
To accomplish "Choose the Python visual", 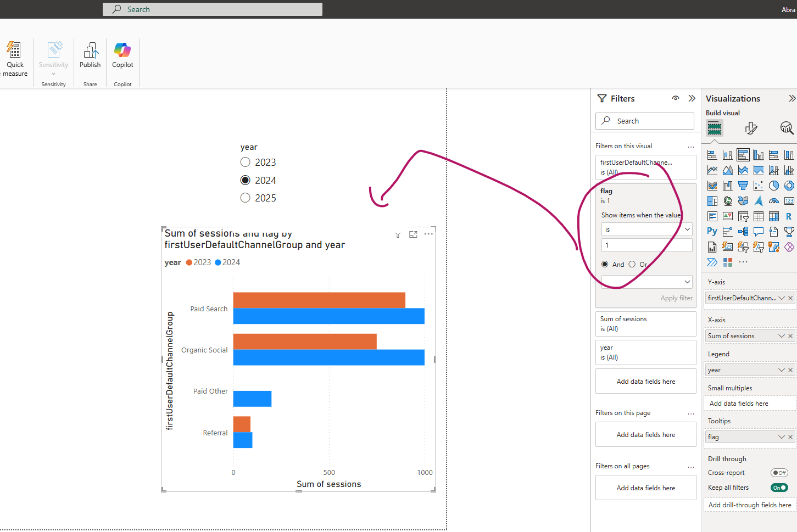I will pos(712,232).
